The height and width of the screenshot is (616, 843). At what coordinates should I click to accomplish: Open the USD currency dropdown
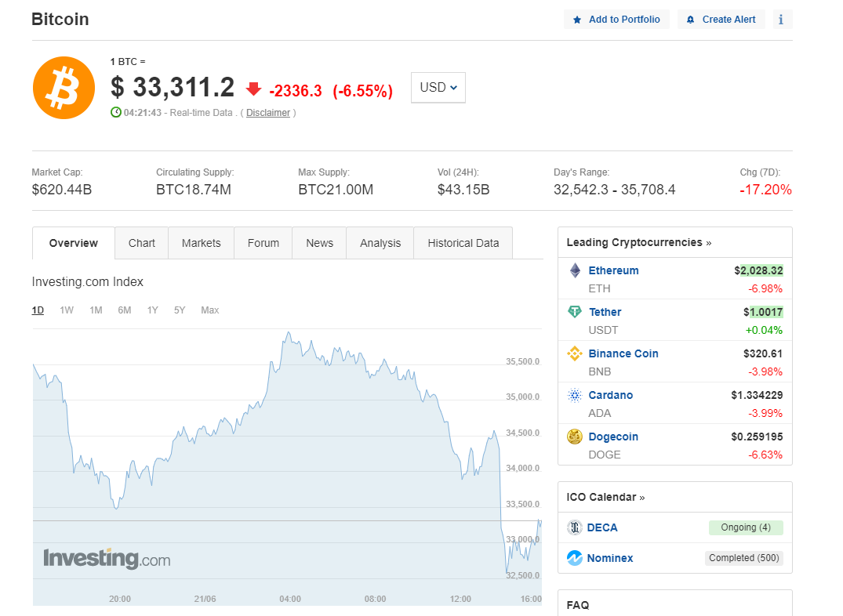[x=438, y=88]
